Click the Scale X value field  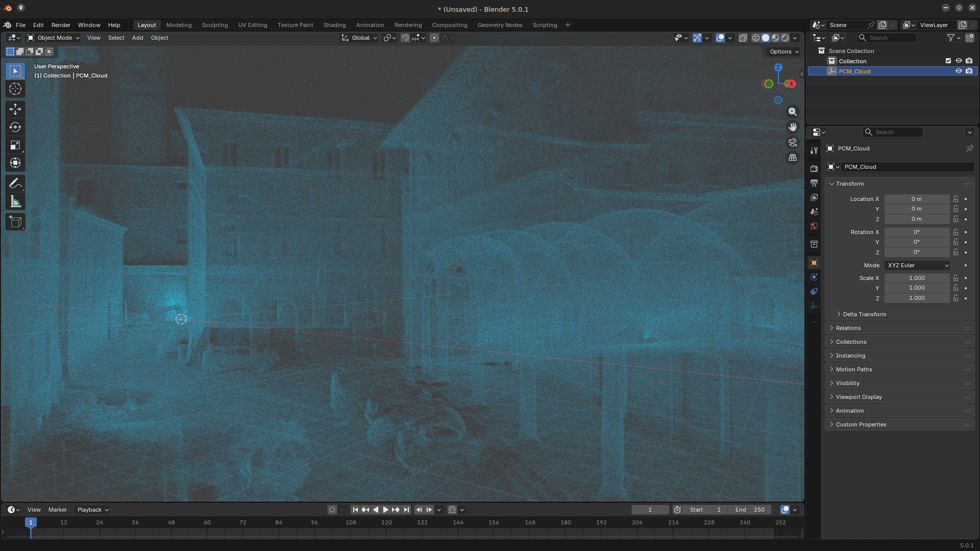917,278
